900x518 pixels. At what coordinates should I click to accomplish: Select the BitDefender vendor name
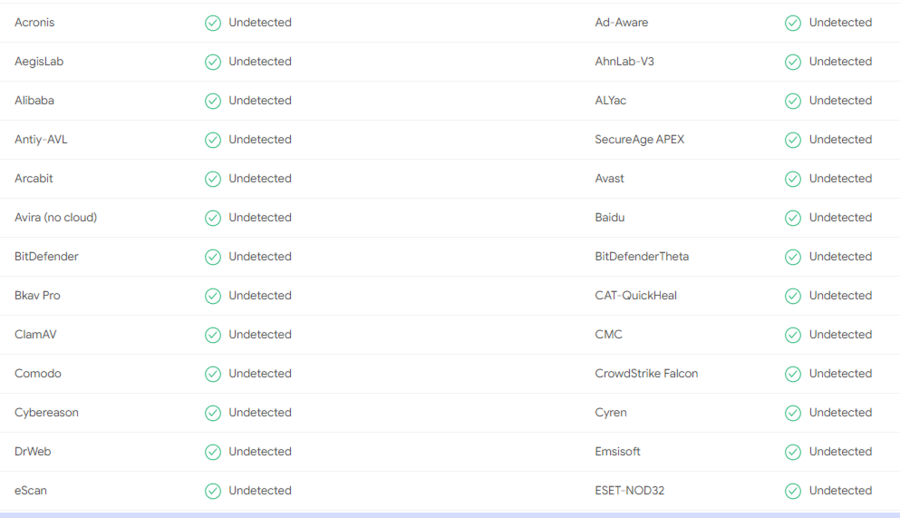click(x=46, y=257)
